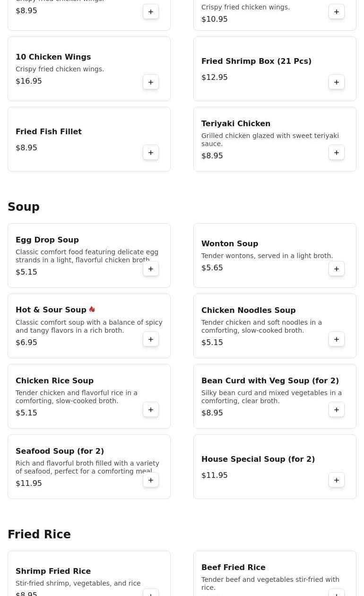Add Fried Shrimp Box (21 Pcs)
This screenshot has height=596, width=364.
[x=337, y=82]
